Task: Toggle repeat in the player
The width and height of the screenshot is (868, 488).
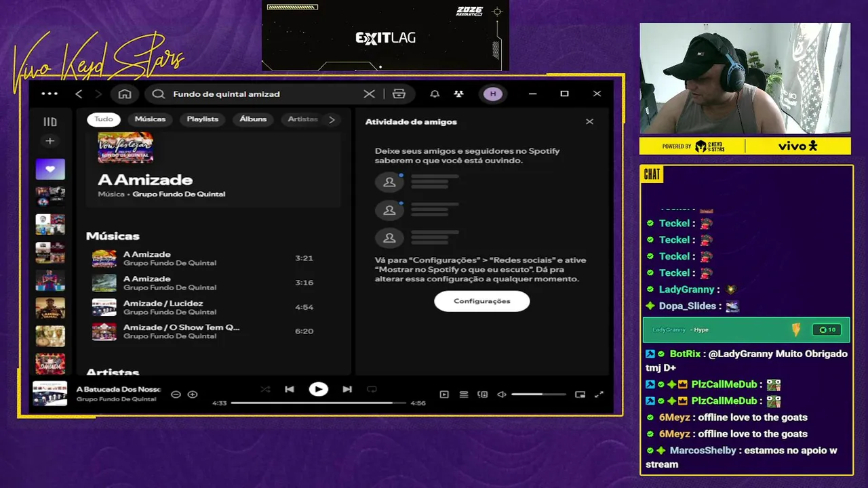Action: [x=372, y=389]
